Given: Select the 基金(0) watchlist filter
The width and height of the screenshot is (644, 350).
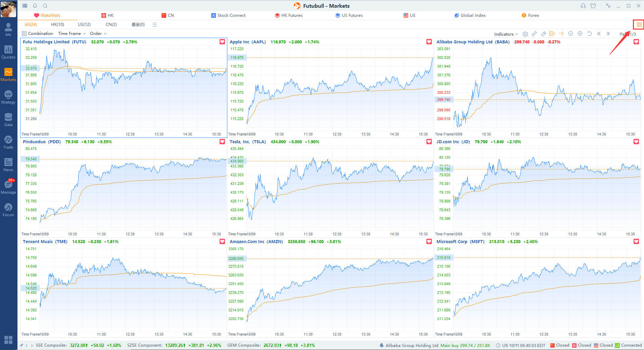Looking at the screenshot, I should click(x=138, y=25).
